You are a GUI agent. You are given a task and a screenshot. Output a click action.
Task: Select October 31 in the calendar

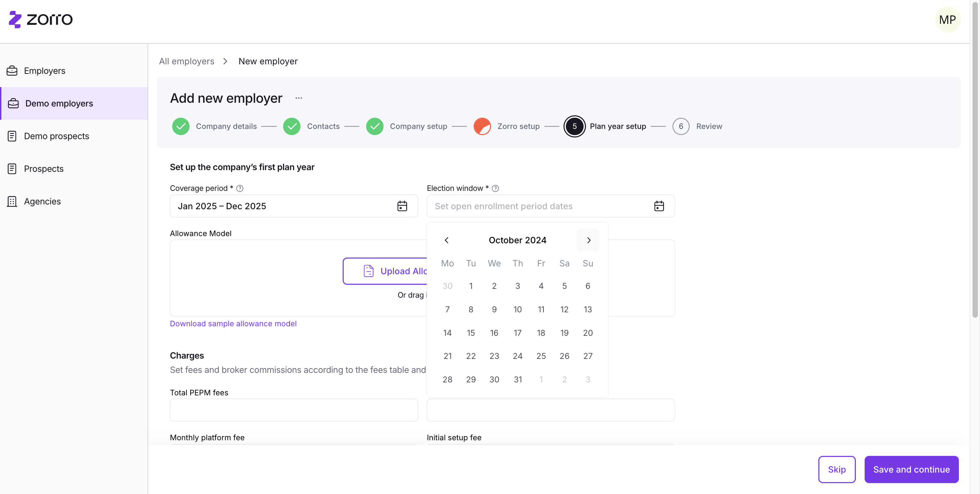pyautogui.click(x=517, y=380)
